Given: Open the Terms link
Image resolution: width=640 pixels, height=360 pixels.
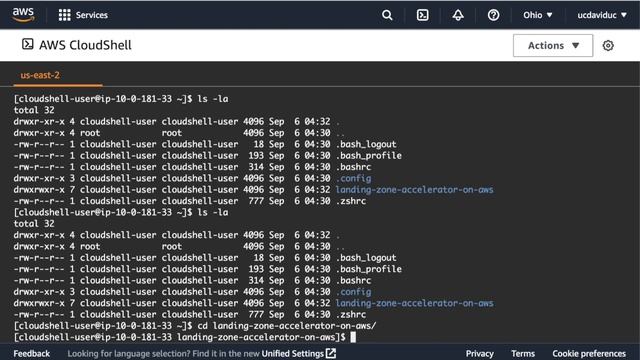Looking at the screenshot, I should [523, 353].
